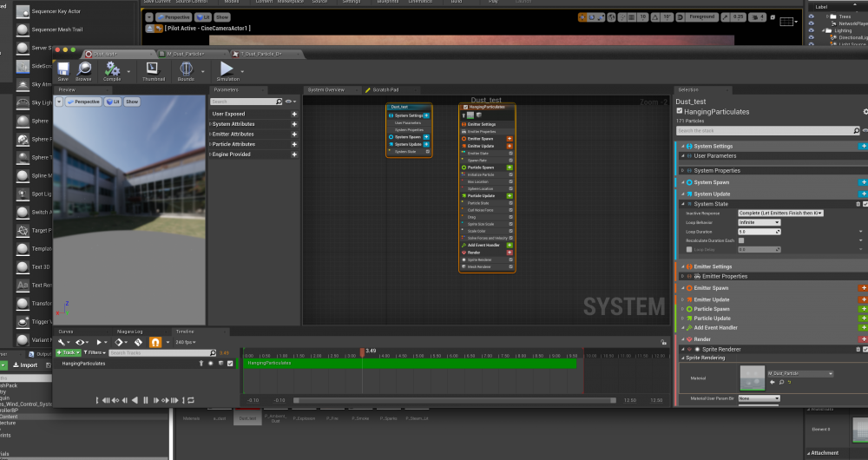
Task: Open the Inactive Response dropdown
Action: pyautogui.click(x=779, y=213)
